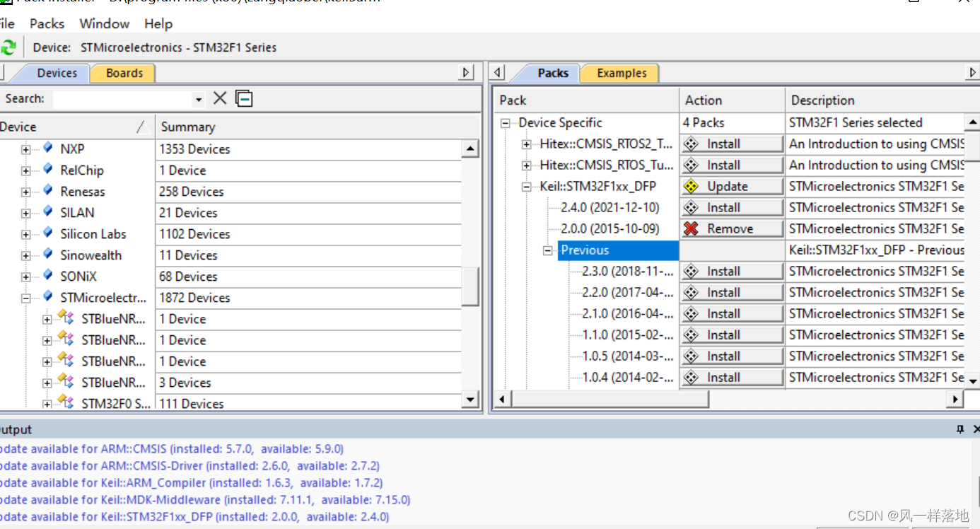The height and width of the screenshot is (529, 980).
Task: Select the Silicon Labs vendor icon
Action: point(47,233)
